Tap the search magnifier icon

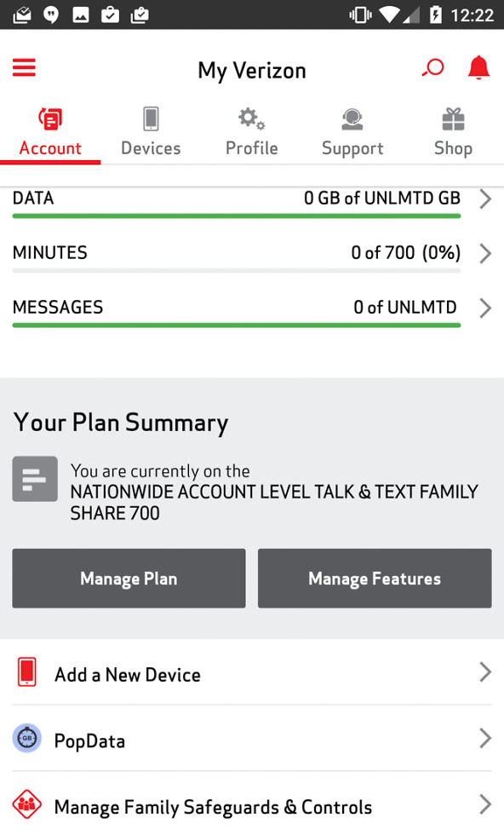coord(432,67)
